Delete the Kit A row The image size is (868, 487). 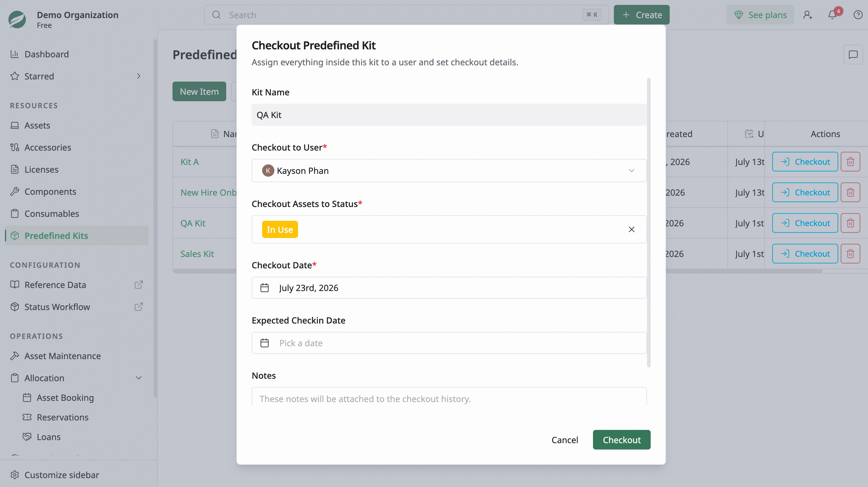(x=850, y=162)
